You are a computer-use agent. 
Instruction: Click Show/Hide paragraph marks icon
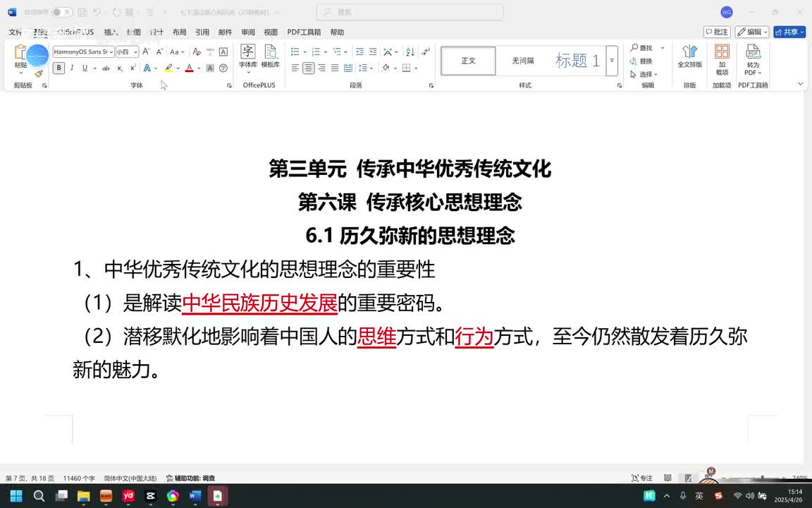coord(426,52)
